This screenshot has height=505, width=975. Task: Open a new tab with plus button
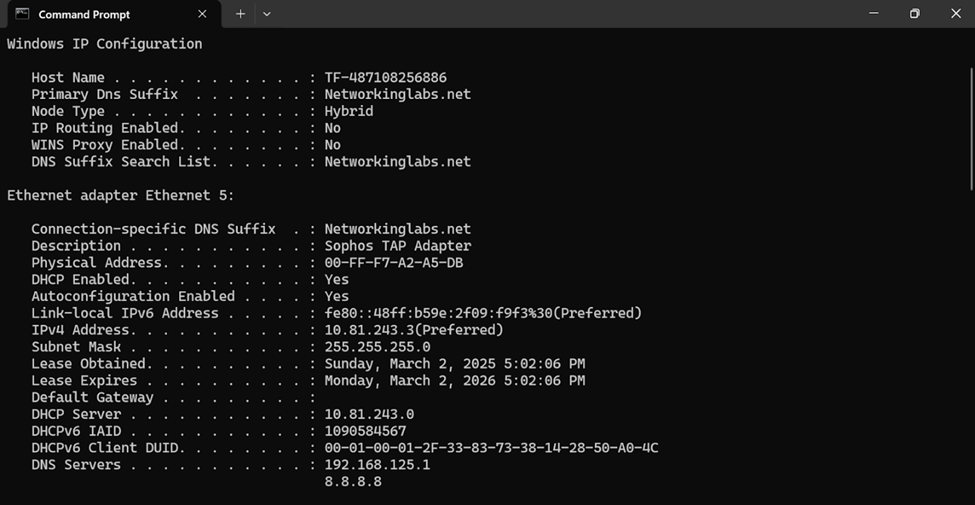tap(241, 14)
